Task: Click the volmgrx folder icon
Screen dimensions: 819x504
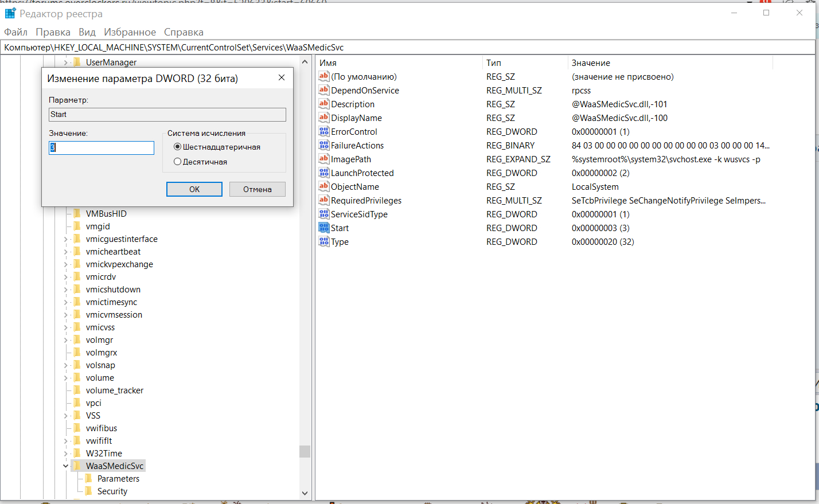Action: click(x=77, y=352)
